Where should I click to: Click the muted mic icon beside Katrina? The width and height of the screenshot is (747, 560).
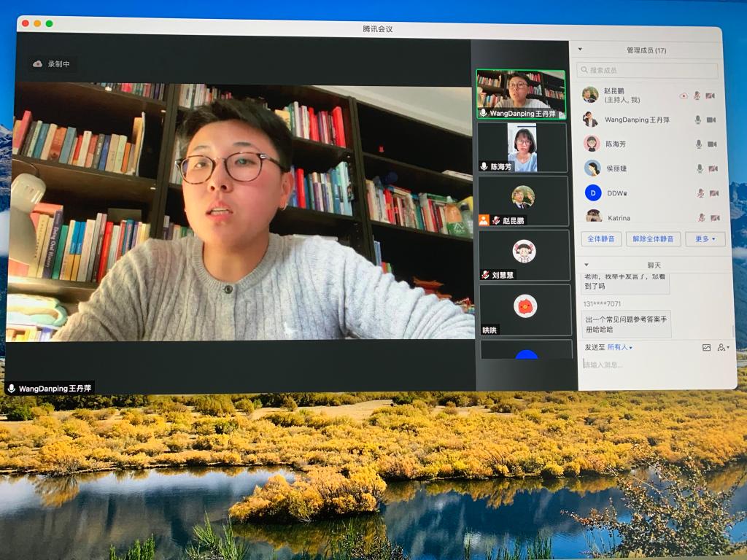pyautogui.click(x=700, y=217)
